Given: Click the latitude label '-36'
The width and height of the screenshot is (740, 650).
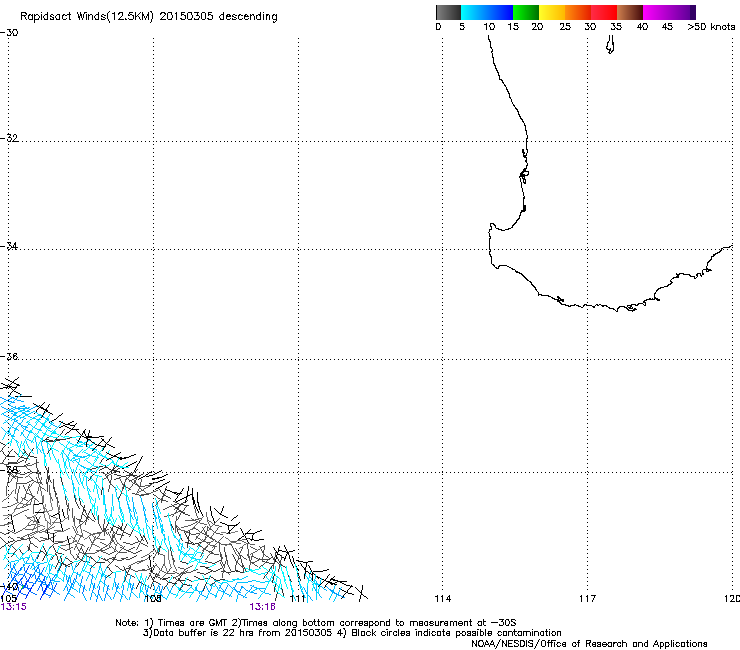Looking at the screenshot, I should click(x=9, y=356).
